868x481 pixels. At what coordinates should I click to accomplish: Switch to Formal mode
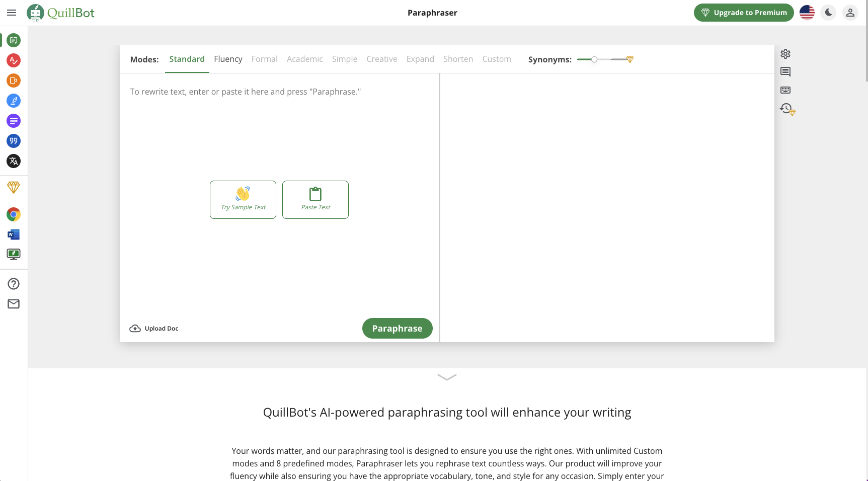(265, 59)
